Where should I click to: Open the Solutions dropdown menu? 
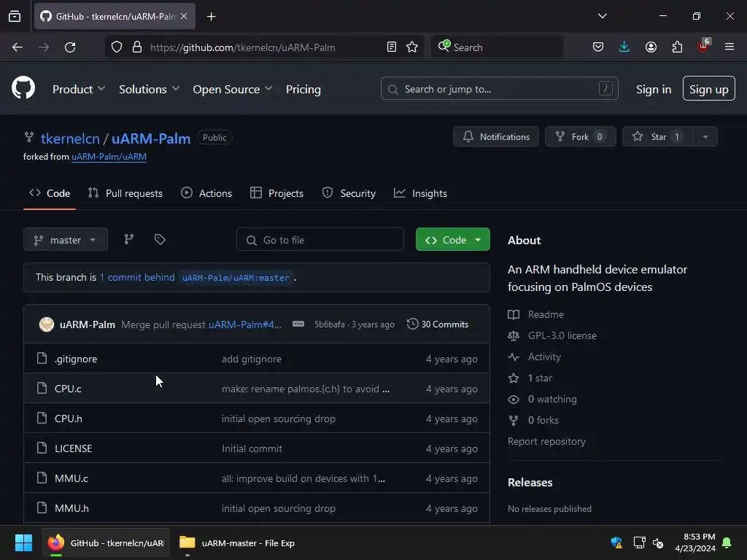point(149,89)
